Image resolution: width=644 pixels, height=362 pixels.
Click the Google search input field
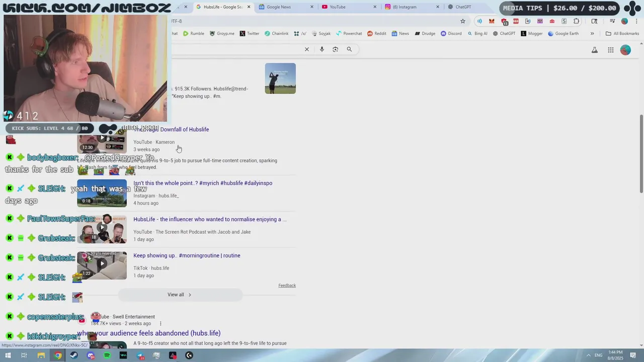(x=236, y=49)
